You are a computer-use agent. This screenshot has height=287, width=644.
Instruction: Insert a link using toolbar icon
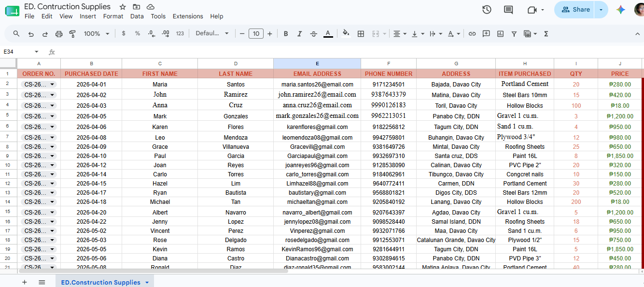tap(472, 34)
